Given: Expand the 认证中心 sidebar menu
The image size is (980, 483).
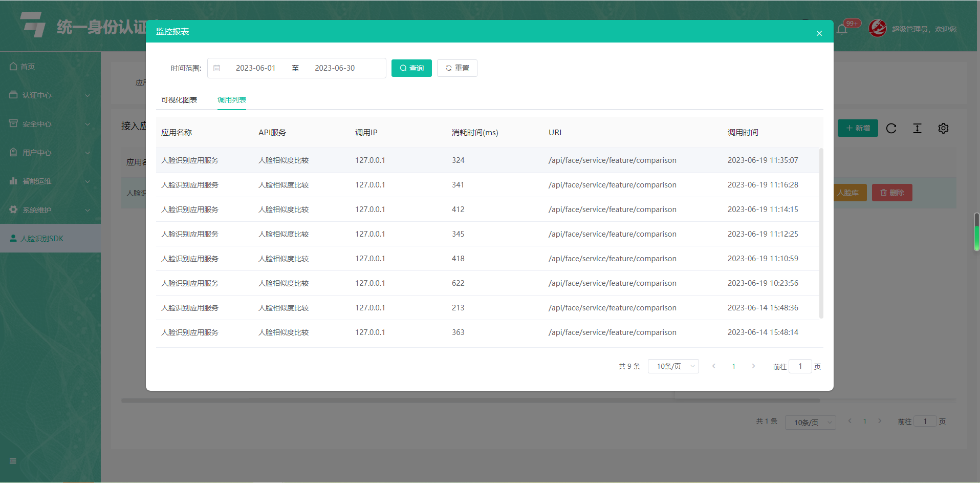Looking at the screenshot, I should coord(50,95).
